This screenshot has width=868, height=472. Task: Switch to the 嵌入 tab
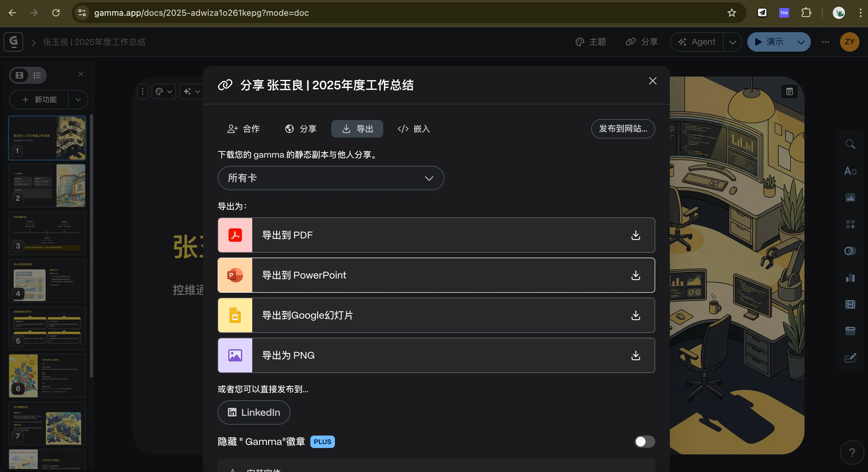tap(414, 128)
